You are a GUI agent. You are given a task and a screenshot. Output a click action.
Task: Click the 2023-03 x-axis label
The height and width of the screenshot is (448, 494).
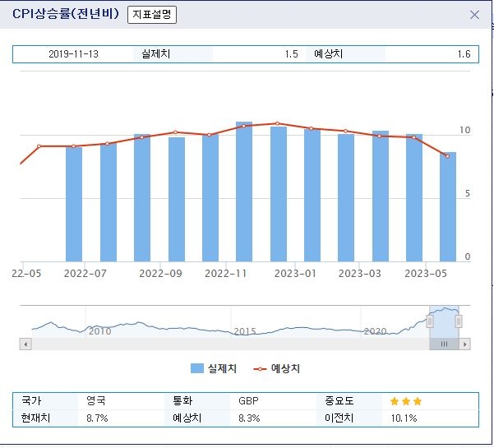click(x=360, y=274)
